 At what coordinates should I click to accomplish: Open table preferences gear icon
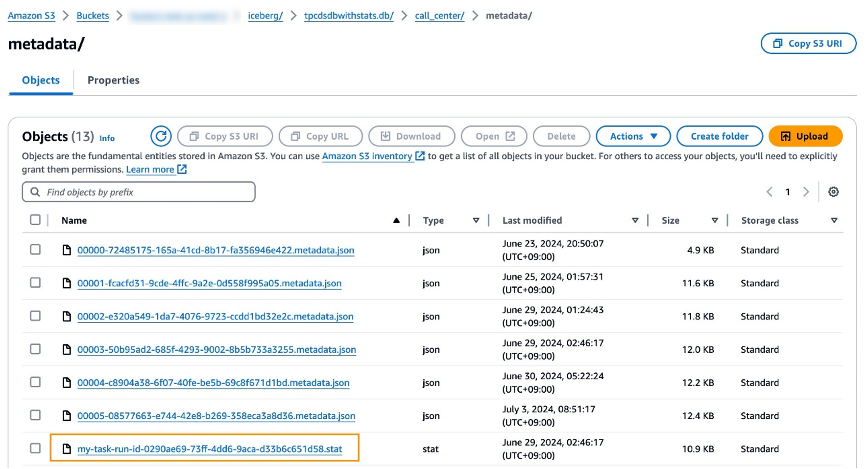(833, 192)
